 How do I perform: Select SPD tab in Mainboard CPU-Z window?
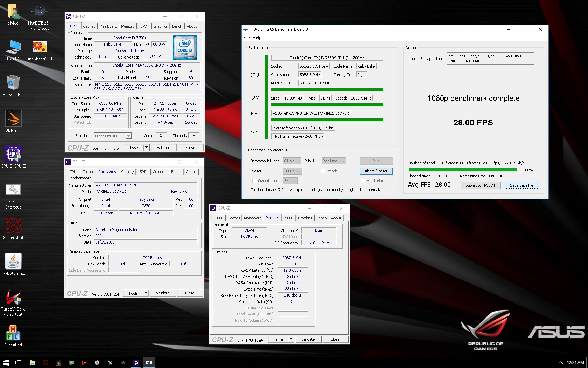tap(143, 172)
